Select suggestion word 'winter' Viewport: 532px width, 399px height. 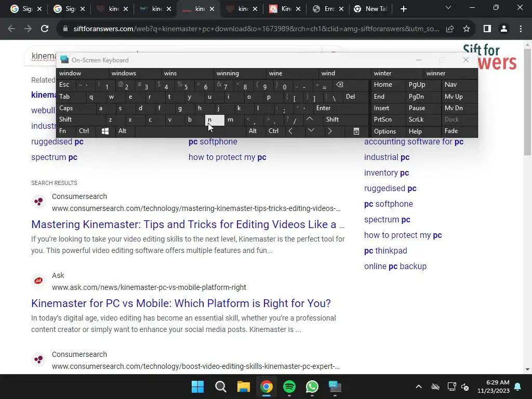point(397,73)
